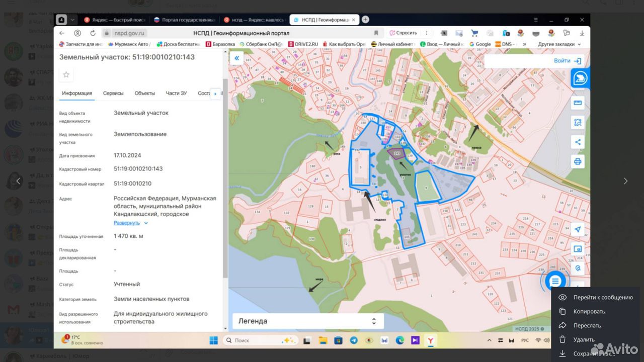Viewport: 644px width, 362px height.
Task: Switch to the Портал государственных browser tab
Action: click(x=185, y=20)
